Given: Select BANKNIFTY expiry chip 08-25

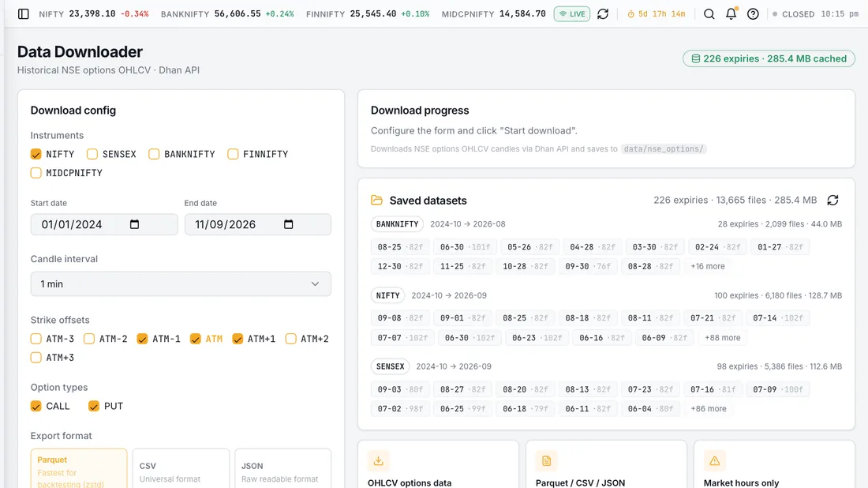Looking at the screenshot, I should pyautogui.click(x=400, y=247).
